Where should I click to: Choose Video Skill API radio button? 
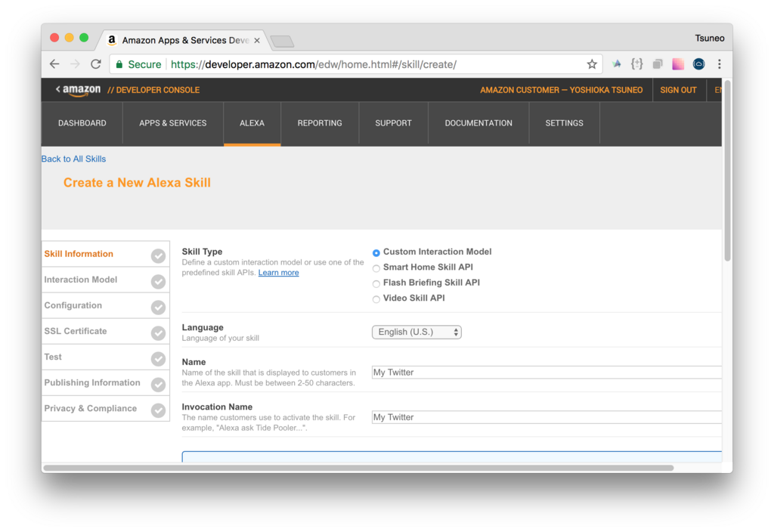(x=376, y=299)
